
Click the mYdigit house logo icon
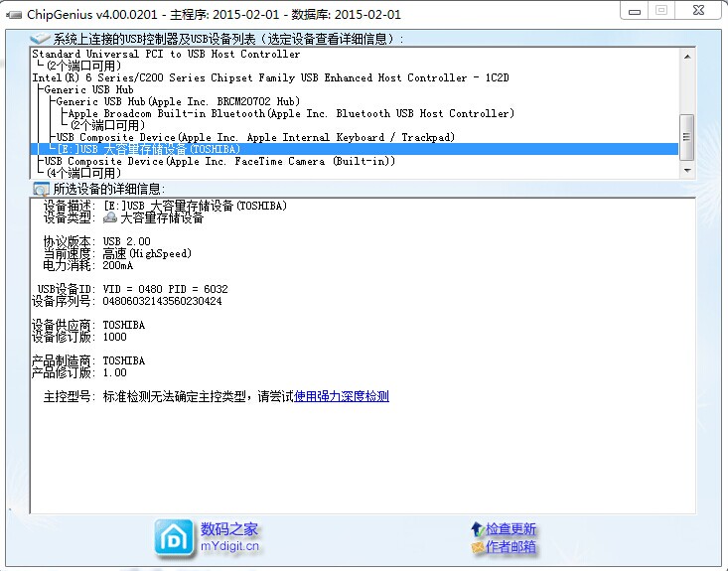tap(174, 538)
